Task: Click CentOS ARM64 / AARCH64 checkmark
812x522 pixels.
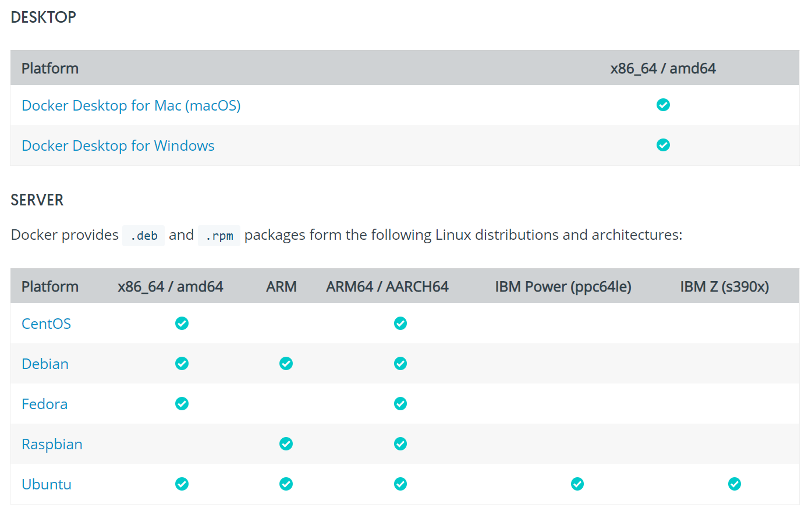Action: tap(400, 323)
